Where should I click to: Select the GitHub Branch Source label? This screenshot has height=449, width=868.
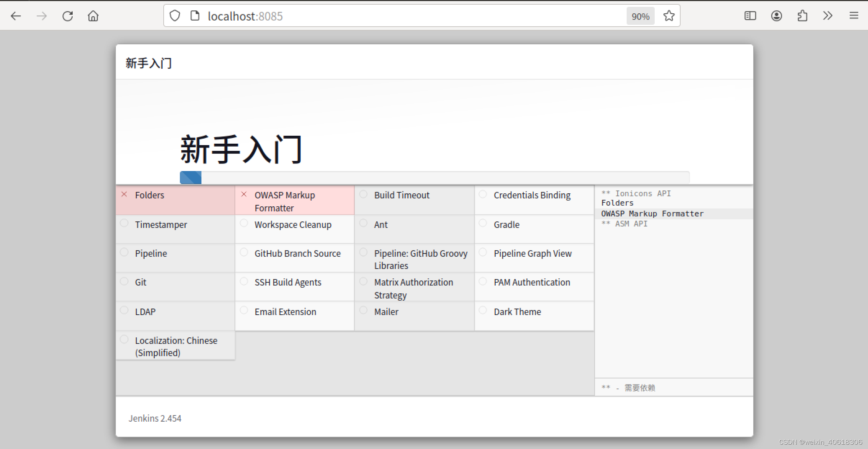tap(297, 253)
